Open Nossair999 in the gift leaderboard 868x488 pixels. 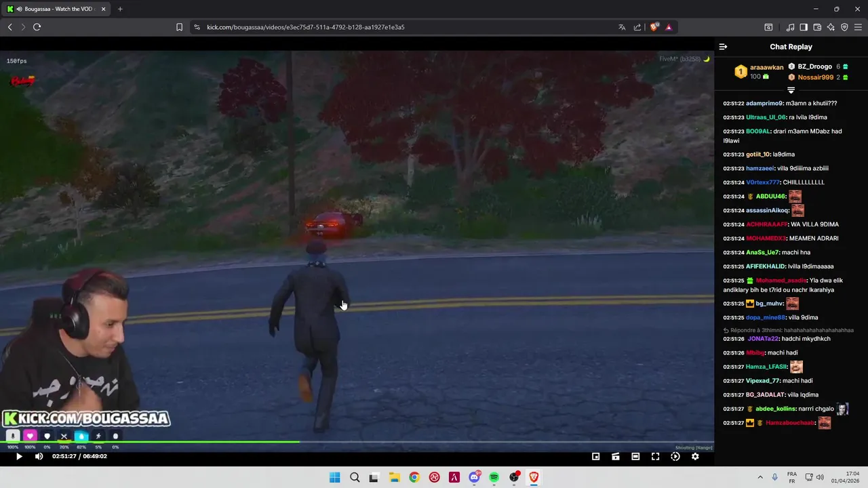[x=815, y=77]
